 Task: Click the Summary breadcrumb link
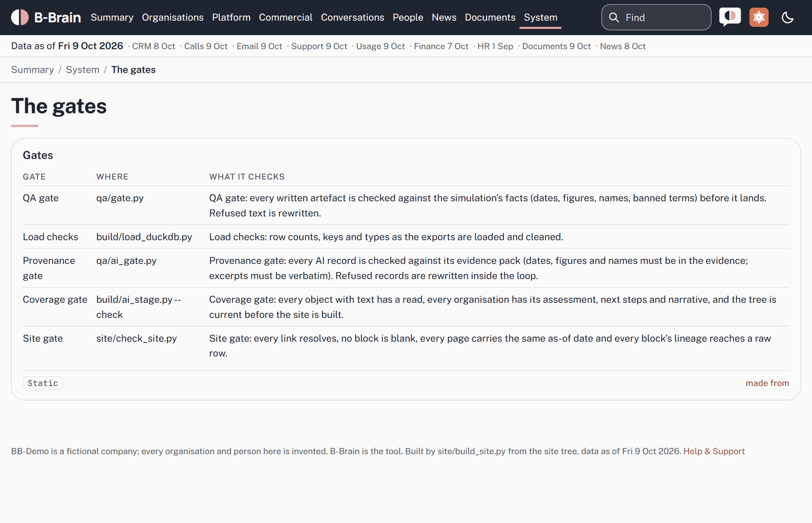pos(32,69)
